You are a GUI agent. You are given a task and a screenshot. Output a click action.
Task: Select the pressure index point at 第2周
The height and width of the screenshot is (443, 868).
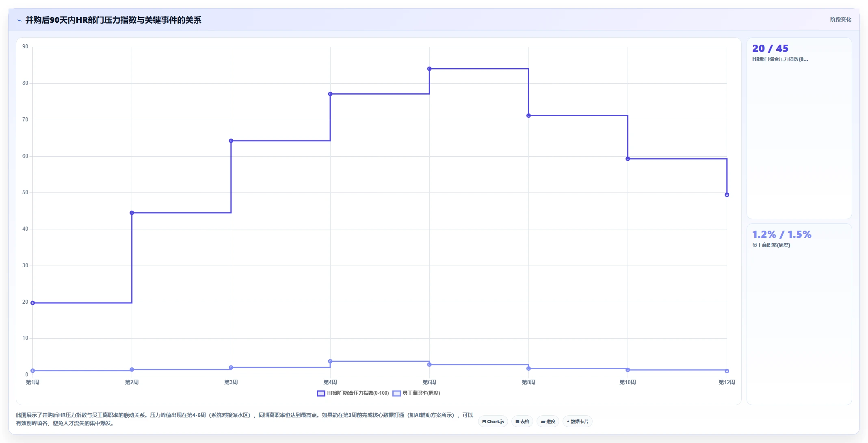132,213
